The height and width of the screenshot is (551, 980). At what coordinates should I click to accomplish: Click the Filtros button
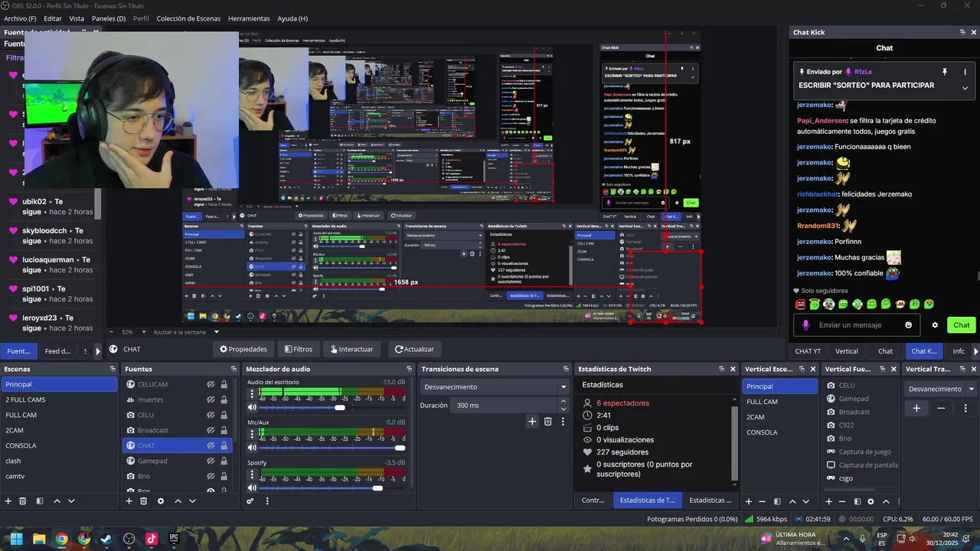[x=299, y=349]
